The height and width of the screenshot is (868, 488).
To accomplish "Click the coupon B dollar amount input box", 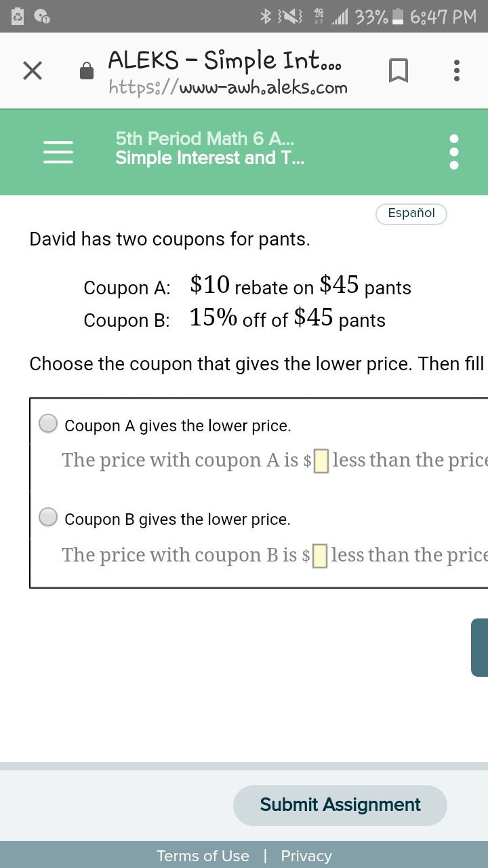I will 321,555.
